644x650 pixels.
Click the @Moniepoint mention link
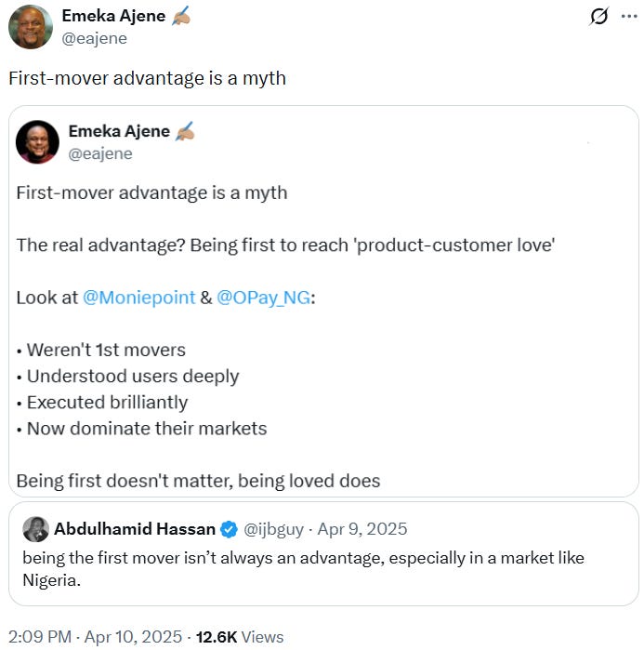click(139, 298)
